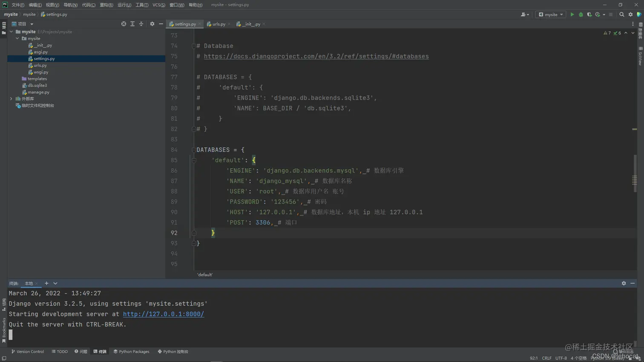Expand the 外部库 tree node
Viewport: 644px width, 362px height.
pos(11,99)
